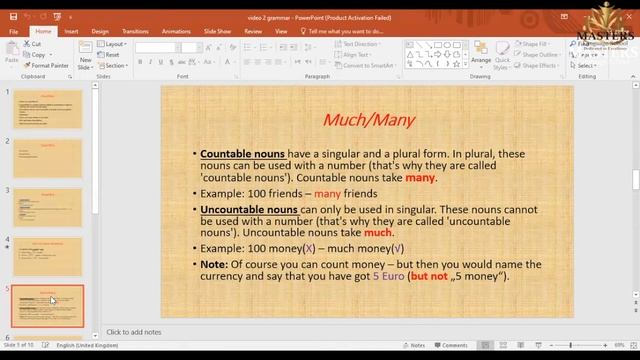
Task: Open the File menu
Action: 13,31
